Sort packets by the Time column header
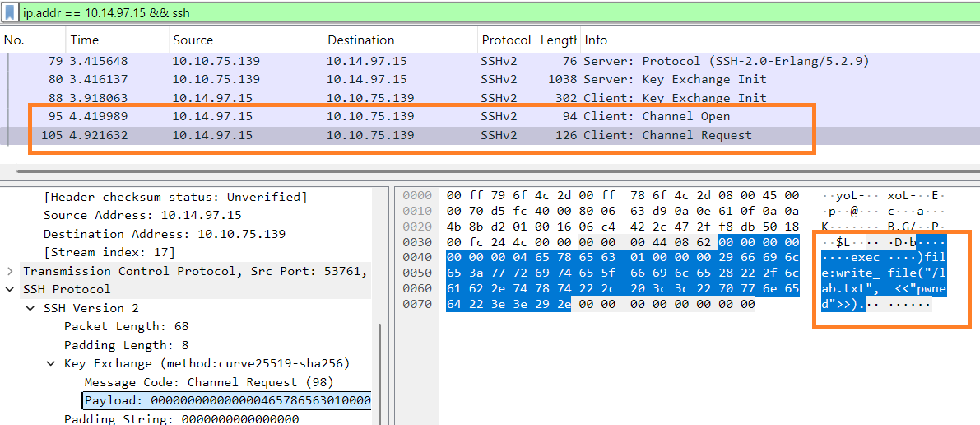980x425 pixels. click(117, 40)
